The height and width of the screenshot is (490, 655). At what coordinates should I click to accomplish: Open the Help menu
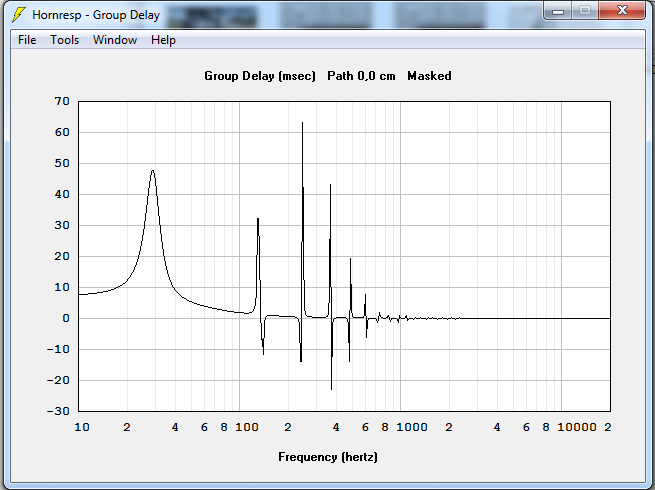(163, 41)
